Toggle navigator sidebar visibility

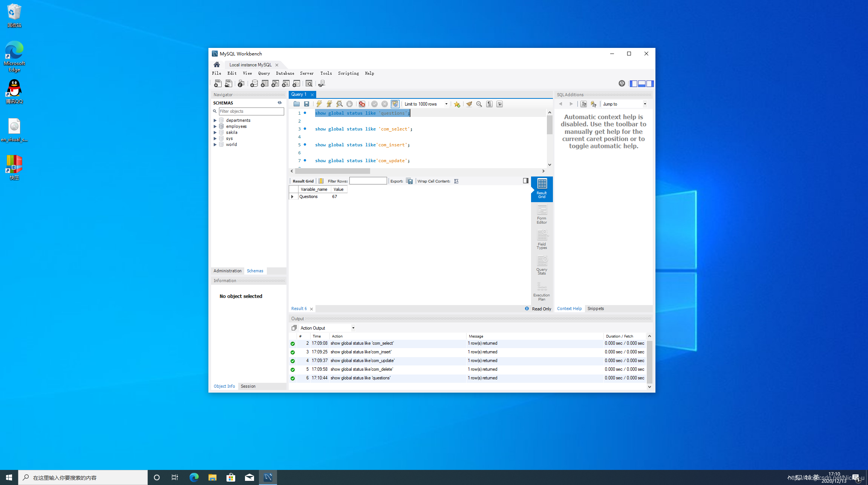tap(634, 83)
